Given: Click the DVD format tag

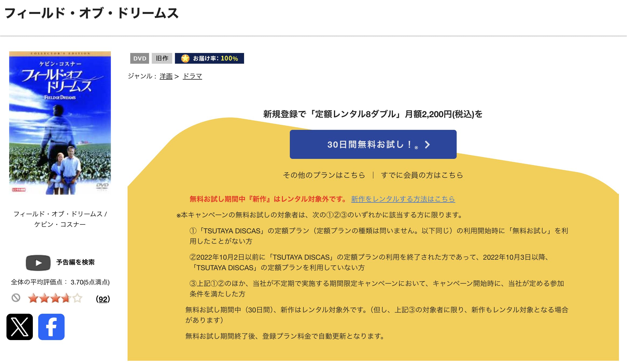Looking at the screenshot, I should (140, 58).
